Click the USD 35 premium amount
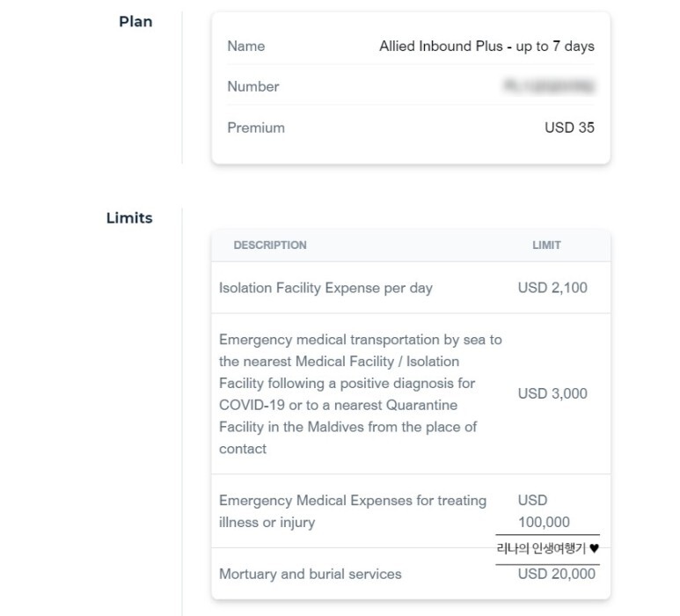 click(569, 128)
